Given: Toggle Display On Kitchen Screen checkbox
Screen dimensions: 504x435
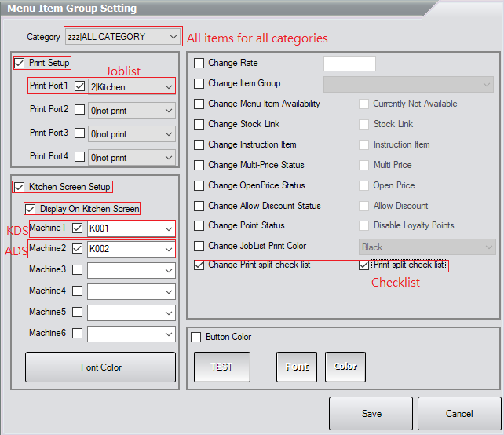Looking at the screenshot, I should (30, 210).
